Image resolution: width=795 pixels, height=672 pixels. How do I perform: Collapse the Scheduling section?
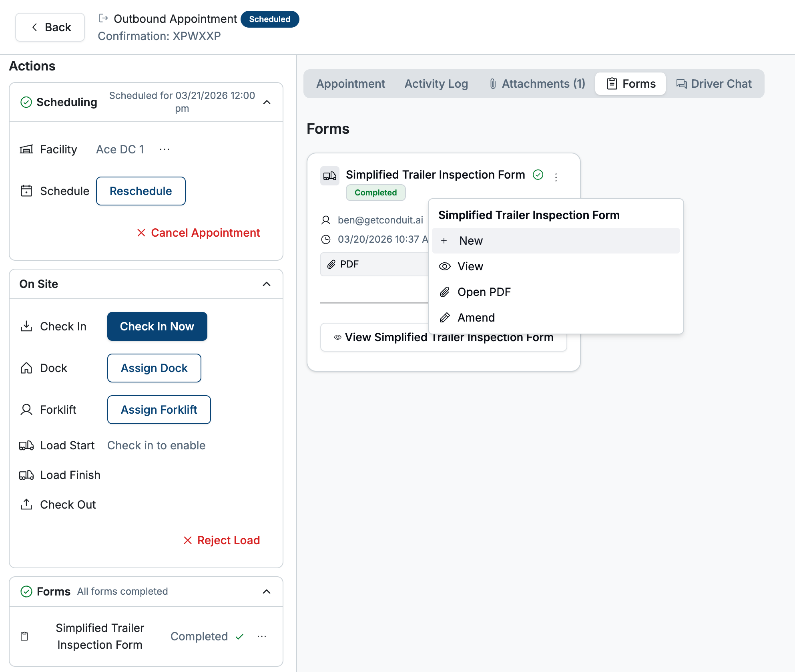pos(267,102)
